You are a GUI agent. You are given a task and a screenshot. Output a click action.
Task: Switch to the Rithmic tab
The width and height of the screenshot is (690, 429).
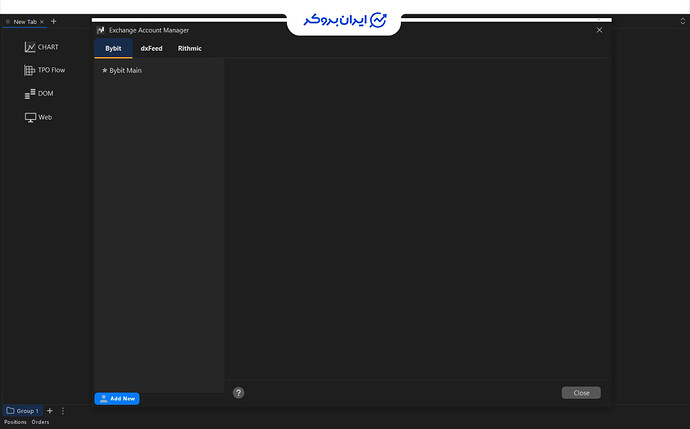coord(190,48)
